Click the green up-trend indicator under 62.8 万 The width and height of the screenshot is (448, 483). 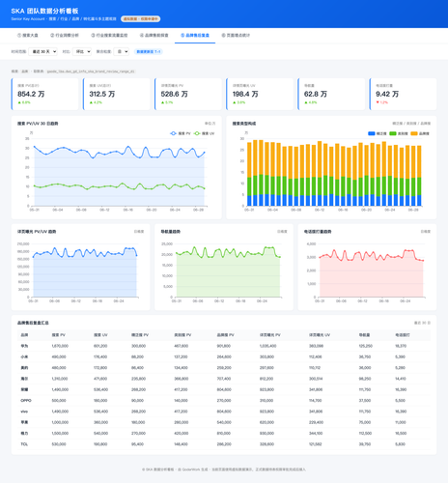(310, 102)
